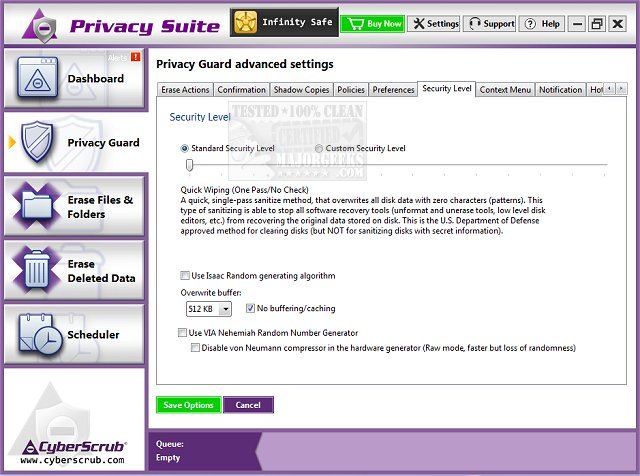This screenshot has width=640, height=476.
Task: Switch to the Policies tab
Action: (351, 90)
